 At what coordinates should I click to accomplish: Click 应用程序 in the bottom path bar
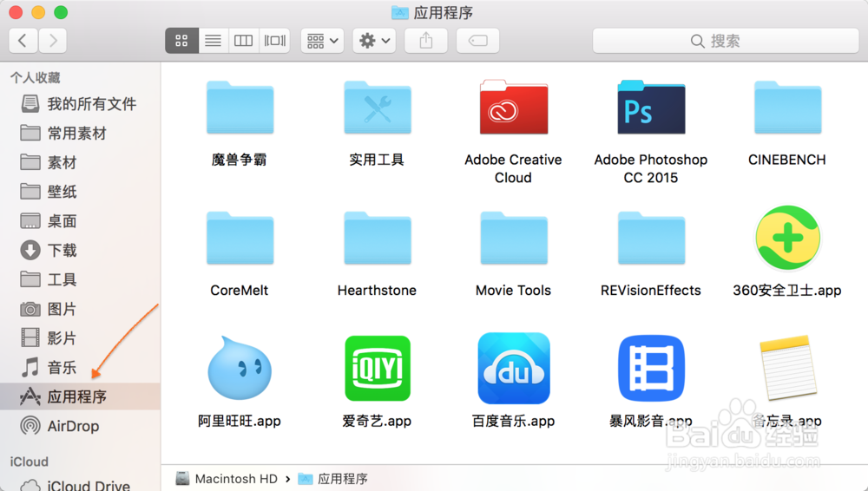[x=332, y=479]
